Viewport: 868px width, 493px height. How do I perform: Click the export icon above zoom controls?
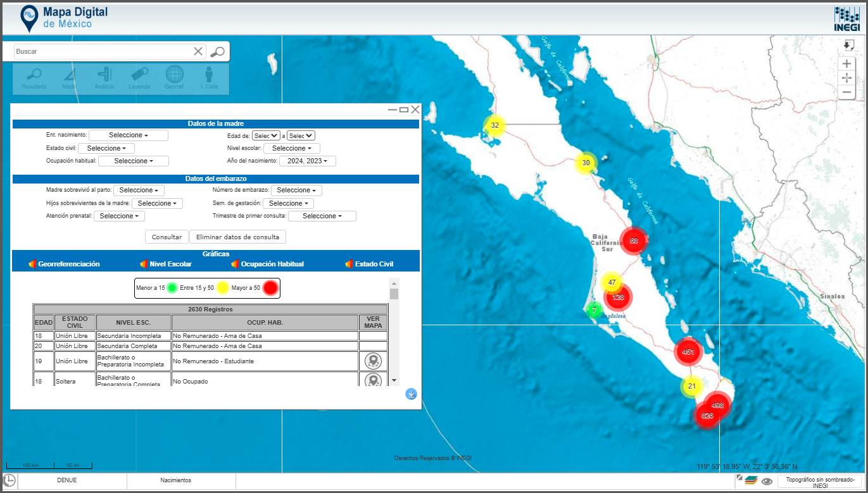pyautogui.click(x=848, y=45)
